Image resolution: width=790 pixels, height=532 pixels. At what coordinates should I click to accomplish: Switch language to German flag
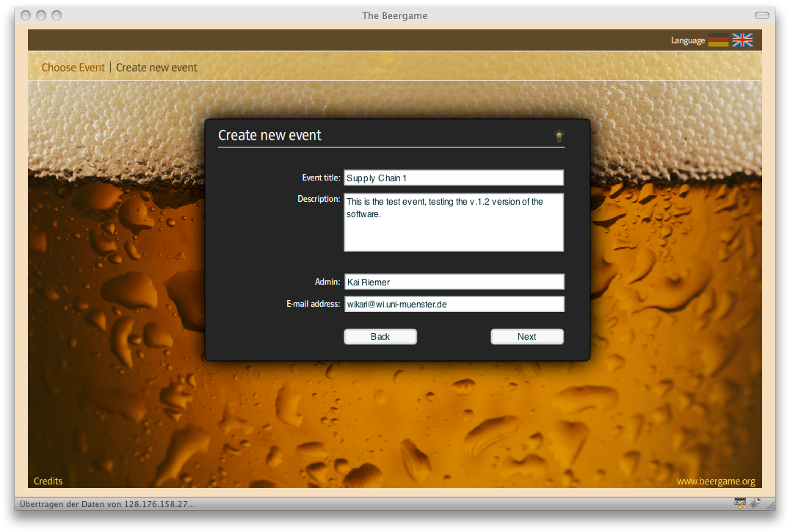[718, 40]
